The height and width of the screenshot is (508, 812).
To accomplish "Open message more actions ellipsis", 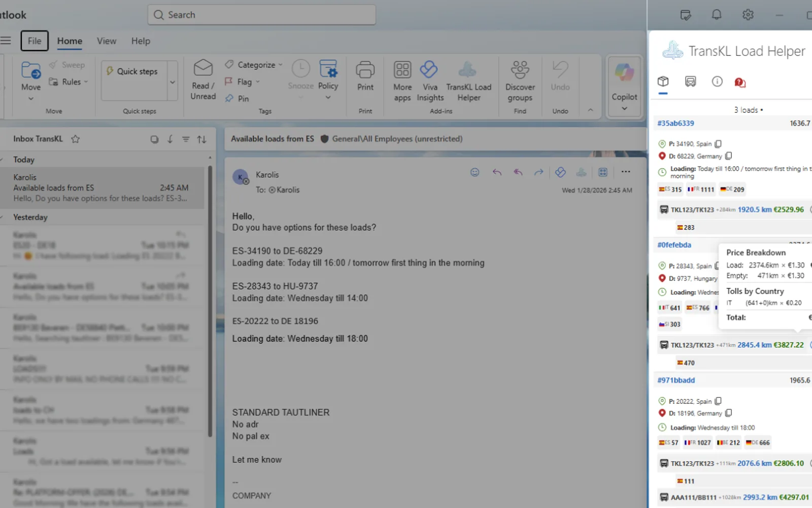I will 626,172.
